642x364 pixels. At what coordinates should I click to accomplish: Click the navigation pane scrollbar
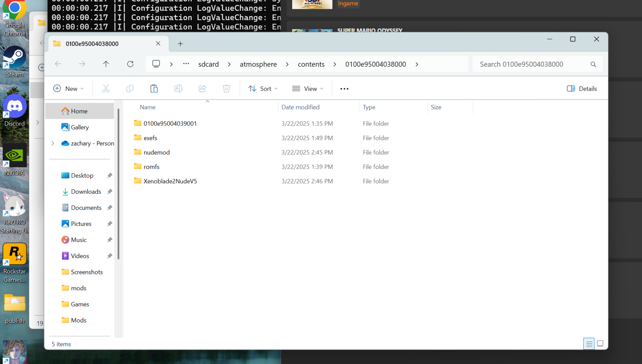(118, 184)
